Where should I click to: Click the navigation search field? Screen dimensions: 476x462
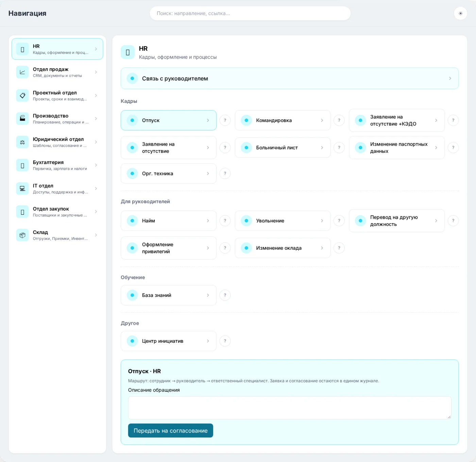[x=250, y=14]
